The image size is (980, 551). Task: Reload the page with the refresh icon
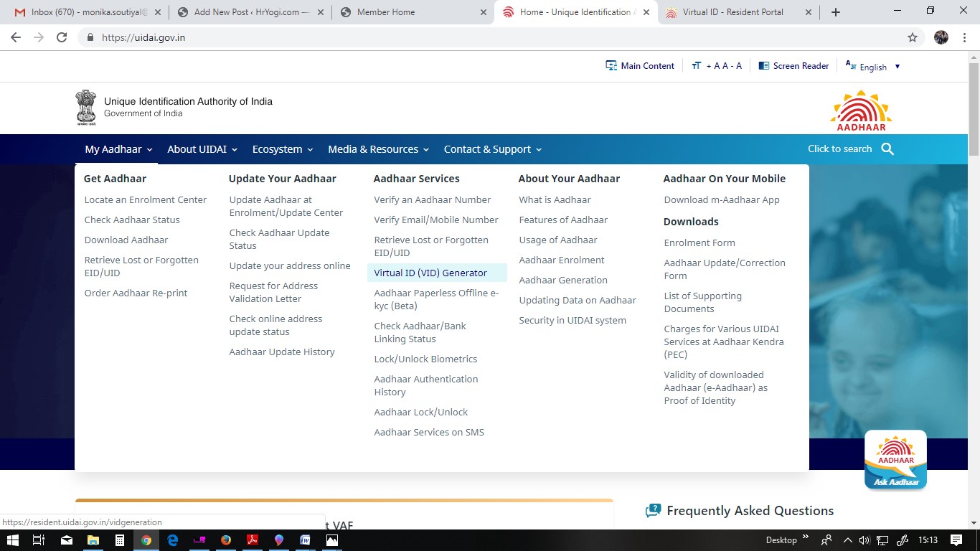click(62, 37)
